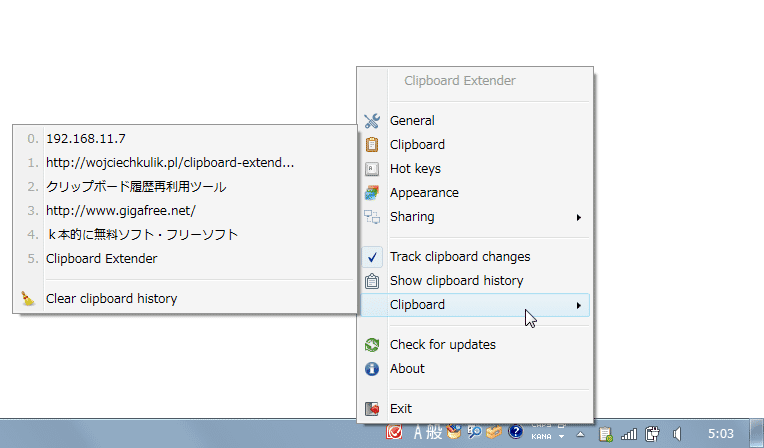Image resolution: width=764 pixels, height=448 pixels.
Task: Expand the Sharing submenu arrow
Action: 578,217
